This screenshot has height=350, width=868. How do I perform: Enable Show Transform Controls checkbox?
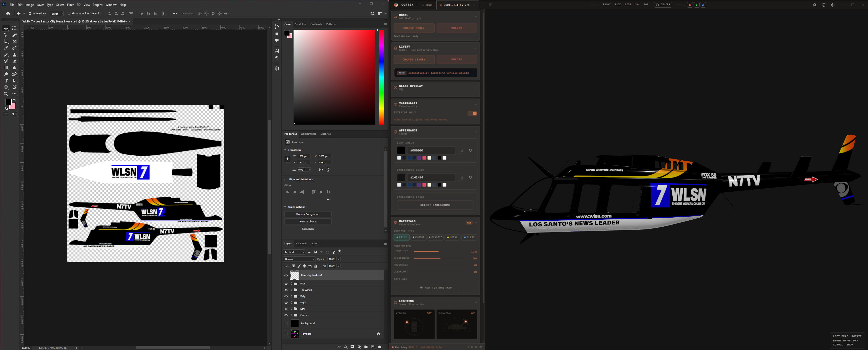[x=69, y=14]
